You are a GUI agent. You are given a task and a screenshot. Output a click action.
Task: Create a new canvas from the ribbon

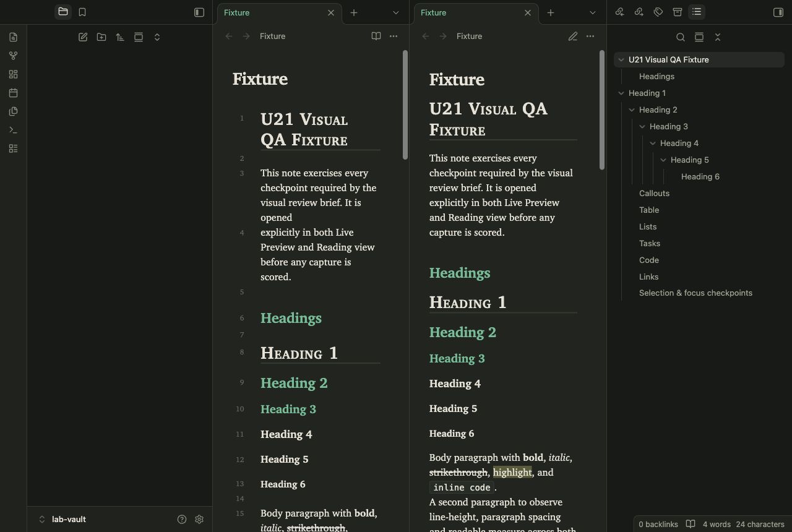pyautogui.click(x=13, y=74)
